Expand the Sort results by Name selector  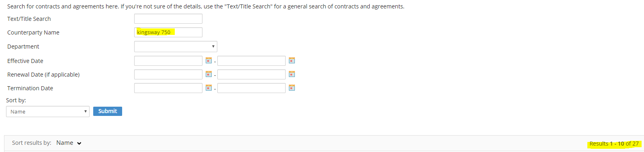(69, 143)
